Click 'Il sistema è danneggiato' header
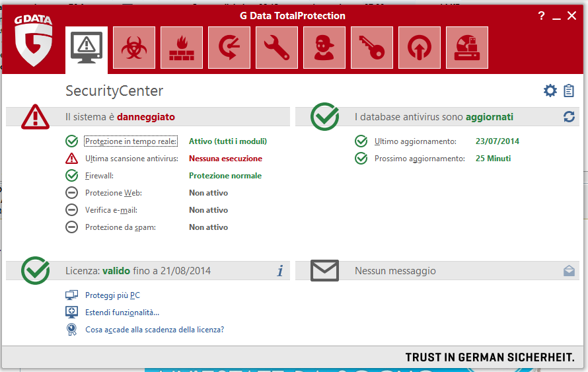 (x=120, y=117)
